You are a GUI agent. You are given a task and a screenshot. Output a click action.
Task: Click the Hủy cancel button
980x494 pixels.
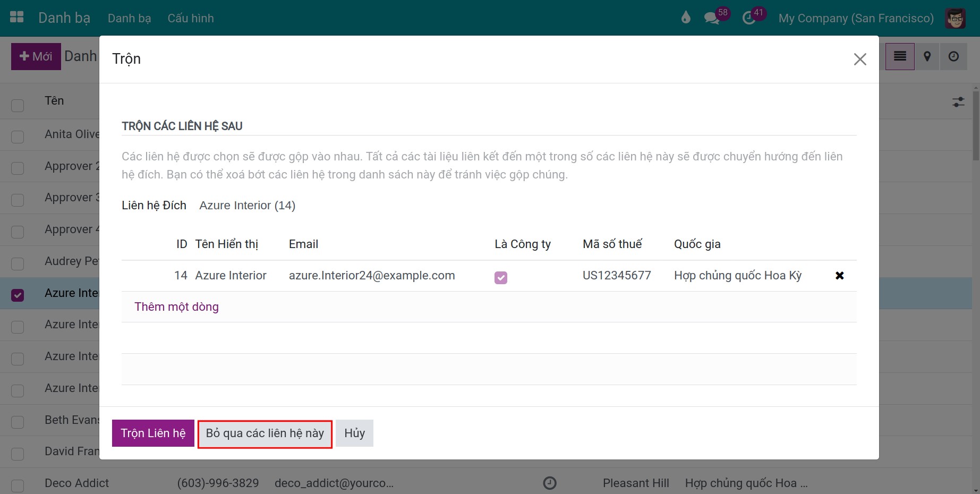[354, 433]
